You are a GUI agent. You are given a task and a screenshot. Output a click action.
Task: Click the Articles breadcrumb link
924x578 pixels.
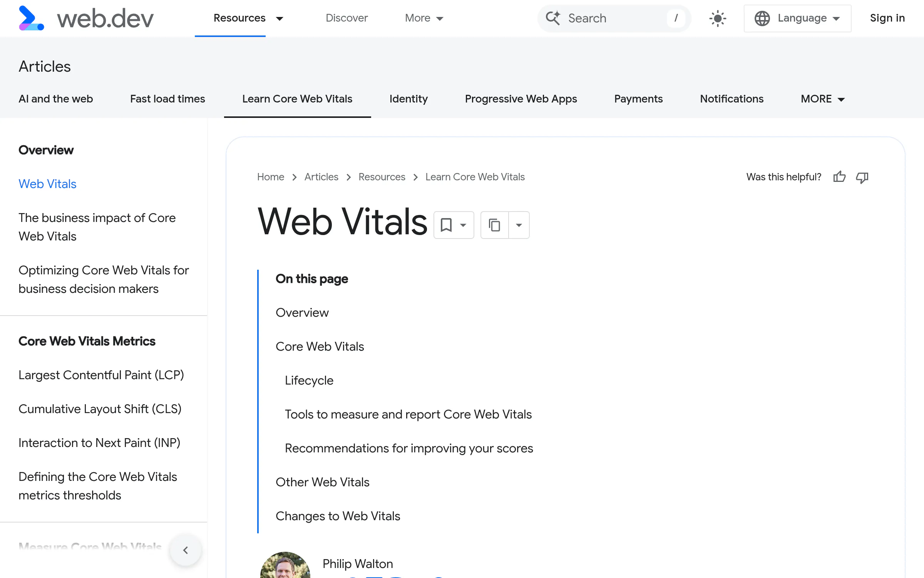[x=321, y=177]
